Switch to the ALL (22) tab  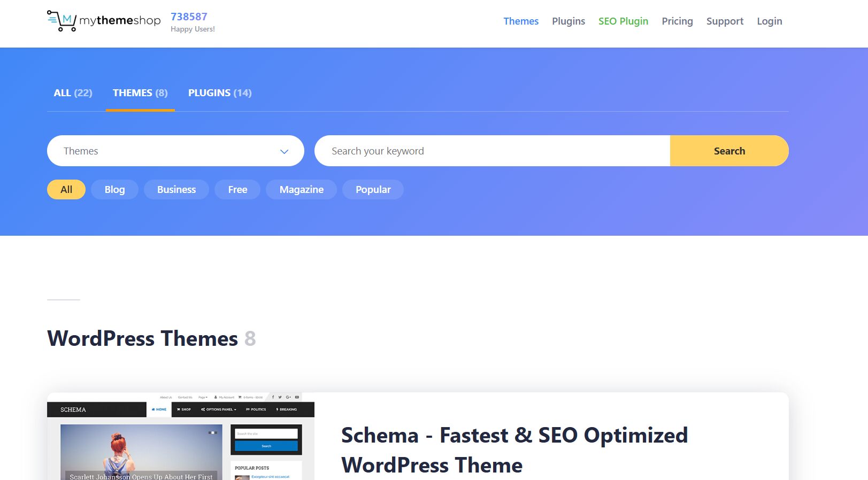pyautogui.click(x=73, y=93)
